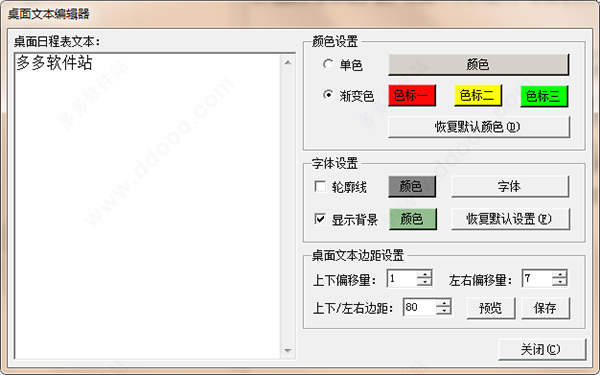Screen dimensions: 600x375
Task: Open the red 色标一 color swatch
Action: pos(412,95)
